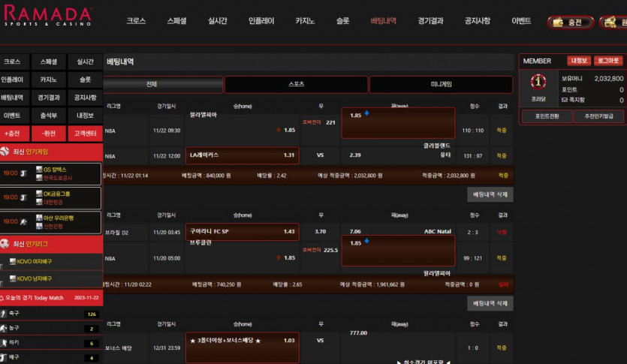Screen dimensions: 627x364
Task: Click the Ramada Sports & Casino logo
Action: 48,16
